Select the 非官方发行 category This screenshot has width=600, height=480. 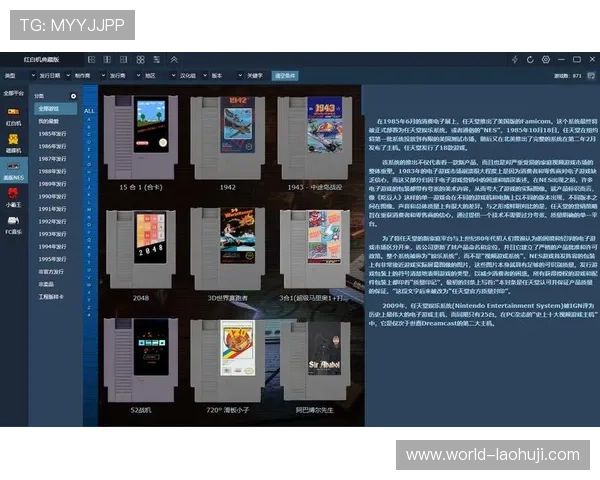(51, 272)
